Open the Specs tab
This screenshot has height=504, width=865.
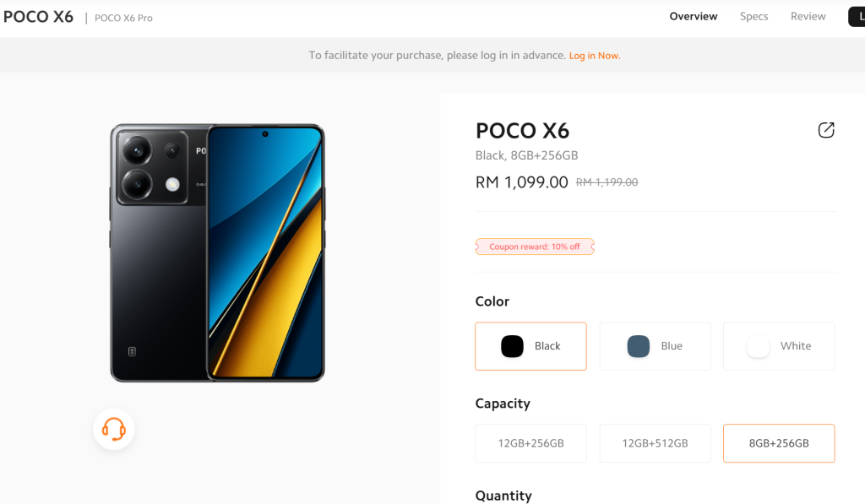754,17
